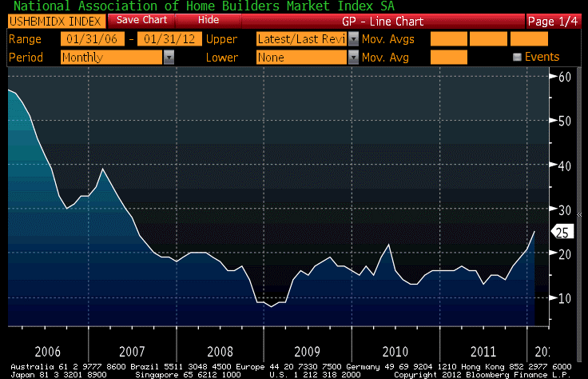Click the USHBMIDX INDEX ticker field

(x=57, y=22)
